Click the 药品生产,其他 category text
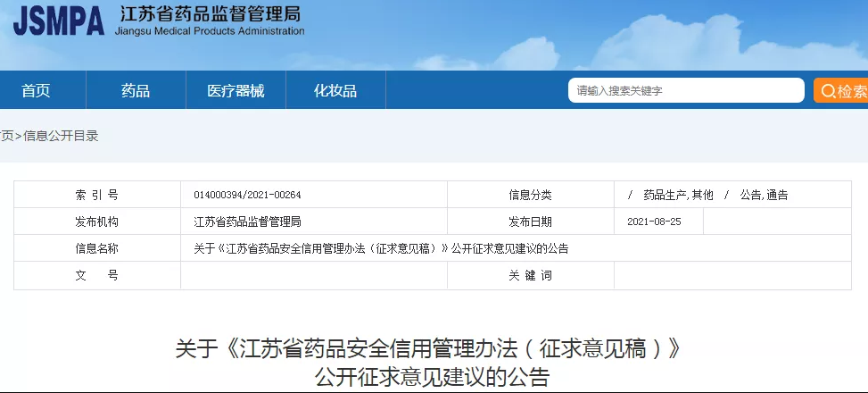Viewport: 868px width, 393px height. [678, 195]
